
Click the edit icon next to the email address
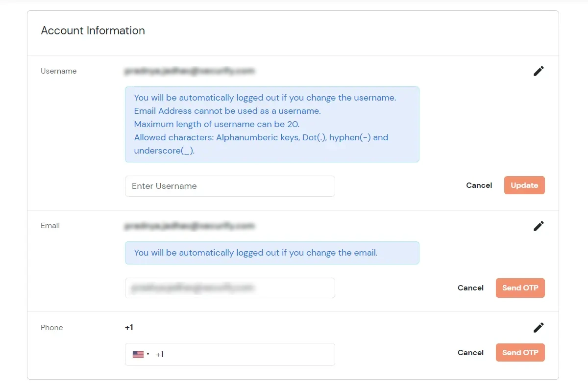coord(538,226)
